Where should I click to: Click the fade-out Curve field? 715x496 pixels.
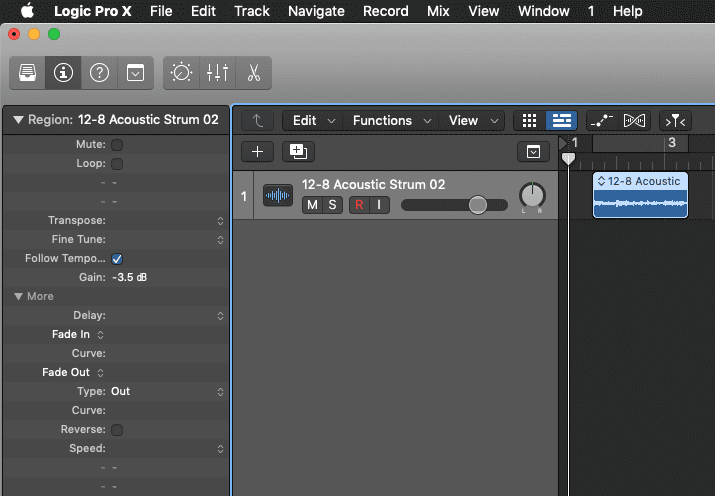click(x=117, y=411)
